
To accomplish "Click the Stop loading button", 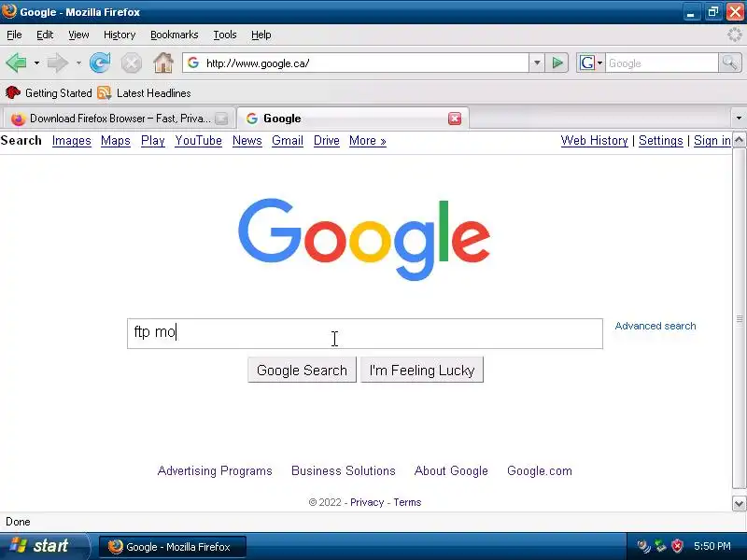I will point(132,63).
